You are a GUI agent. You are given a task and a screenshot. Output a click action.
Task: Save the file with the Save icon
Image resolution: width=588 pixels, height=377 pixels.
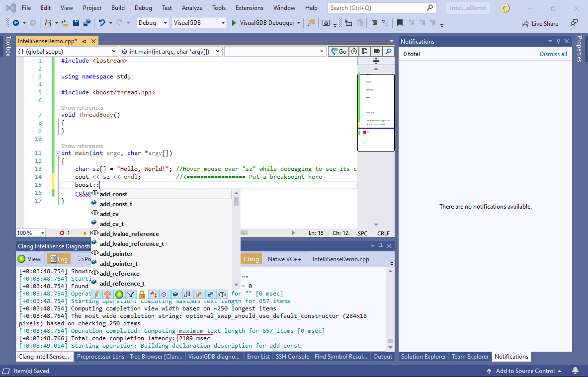tap(76, 23)
